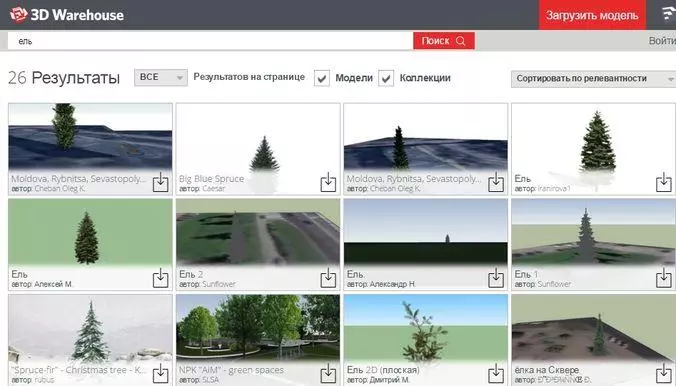Download the Ель model by Алексей М.

pyautogui.click(x=160, y=278)
